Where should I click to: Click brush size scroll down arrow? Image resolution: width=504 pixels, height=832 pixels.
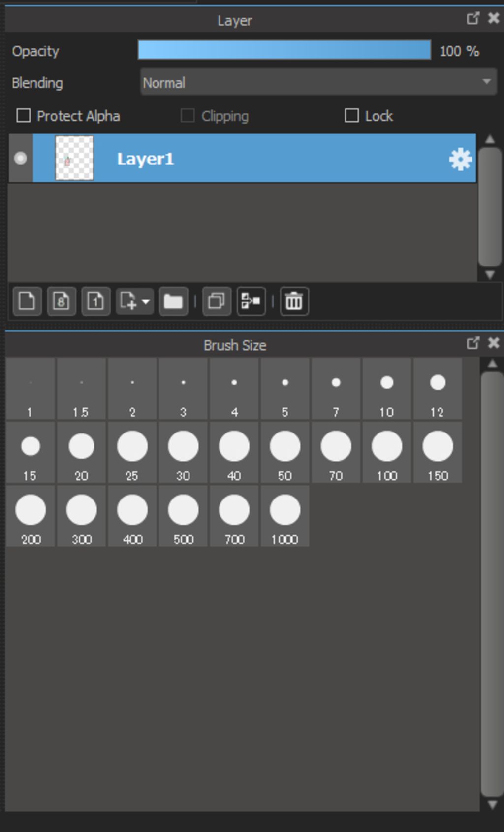pyautogui.click(x=492, y=805)
